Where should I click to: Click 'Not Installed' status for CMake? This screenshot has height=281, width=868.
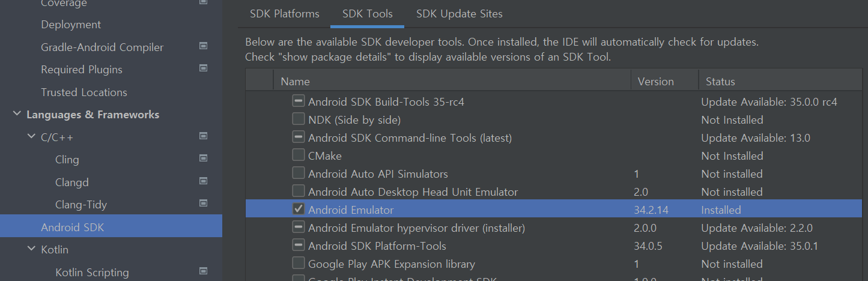732,156
